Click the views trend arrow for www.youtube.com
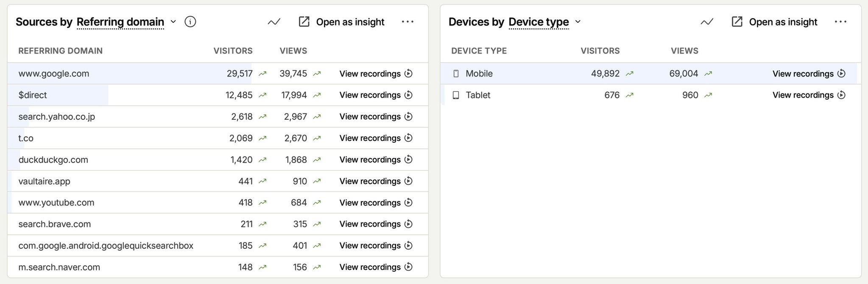Screen dimensions: 868x284 (x=317, y=202)
